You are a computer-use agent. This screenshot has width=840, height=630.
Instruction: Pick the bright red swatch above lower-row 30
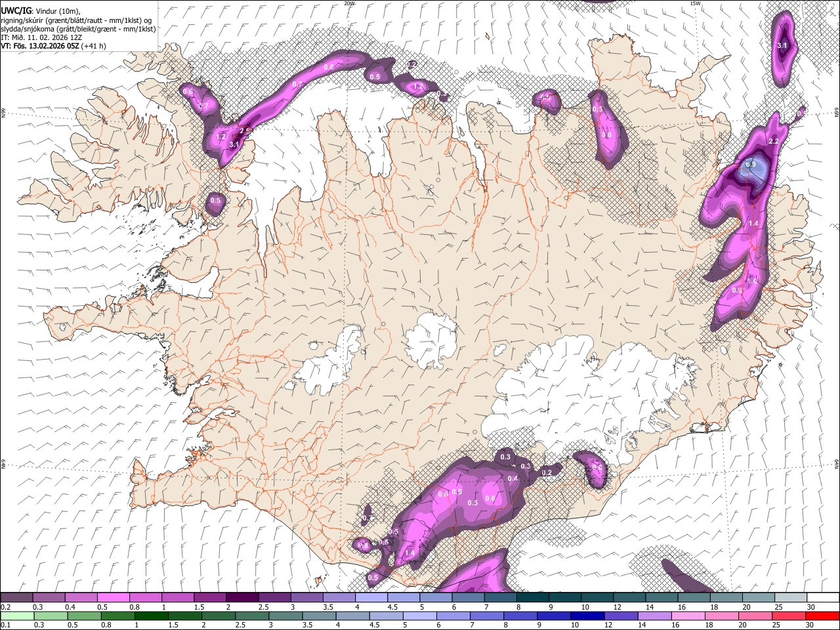point(822,616)
